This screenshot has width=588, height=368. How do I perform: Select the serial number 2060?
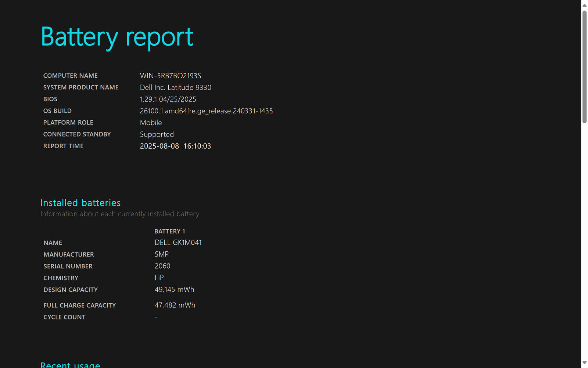(x=162, y=266)
